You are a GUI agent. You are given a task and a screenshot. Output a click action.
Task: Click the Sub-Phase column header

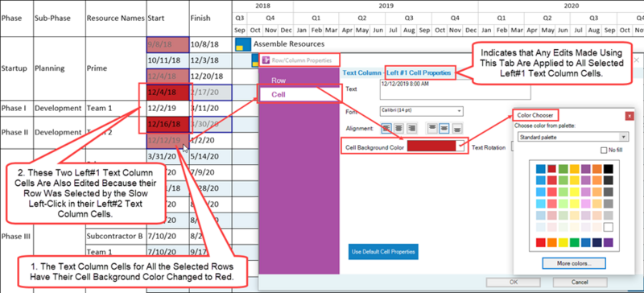pyautogui.click(x=59, y=18)
